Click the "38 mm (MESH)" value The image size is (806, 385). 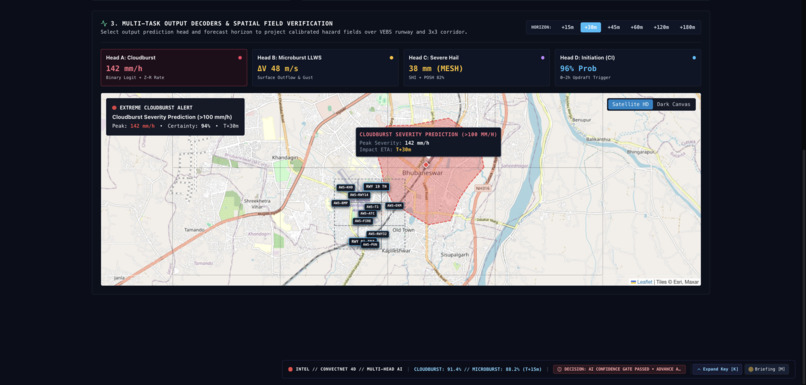click(436, 68)
